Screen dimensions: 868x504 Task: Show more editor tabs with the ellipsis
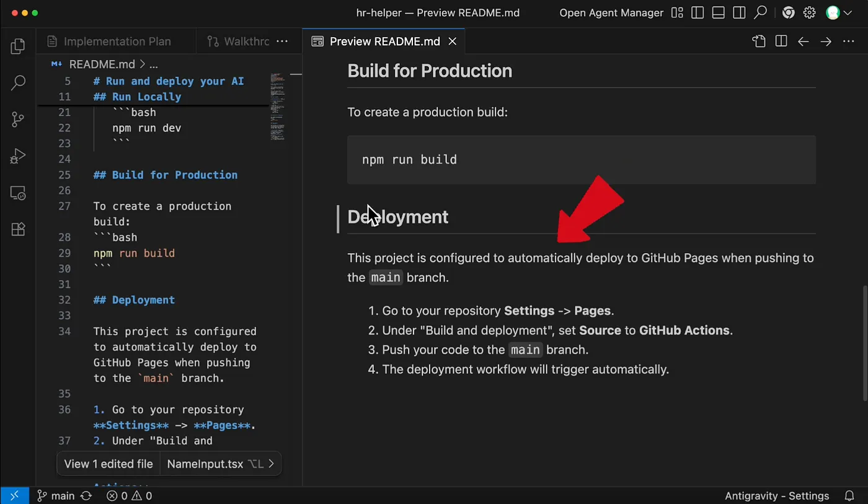click(282, 42)
